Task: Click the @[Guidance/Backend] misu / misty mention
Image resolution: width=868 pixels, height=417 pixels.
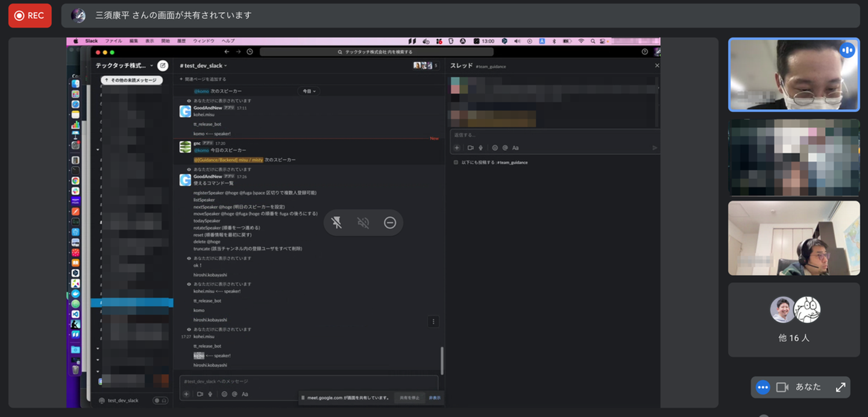Action: [228, 160]
